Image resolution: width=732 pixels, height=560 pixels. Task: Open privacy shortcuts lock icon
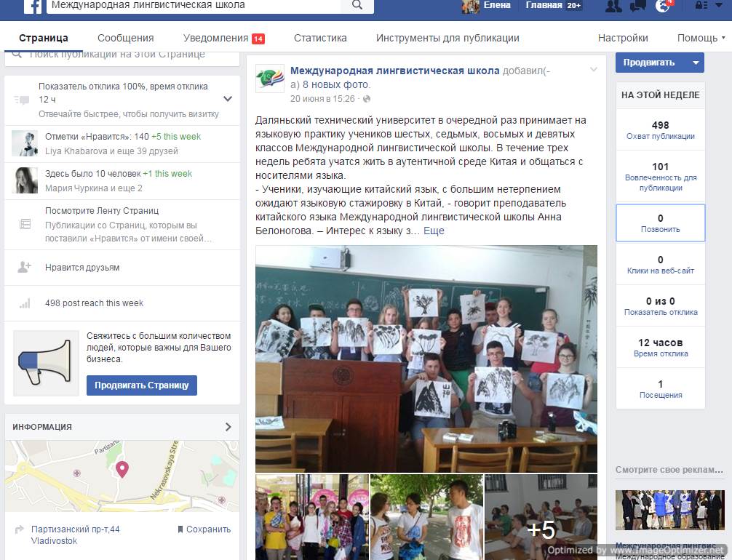(x=701, y=5)
